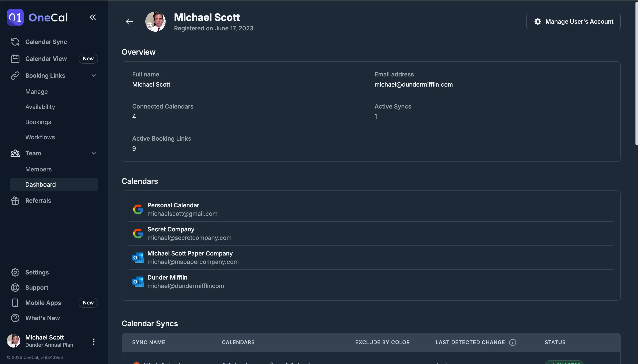Click CALENDARS column header

coord(238,342)
